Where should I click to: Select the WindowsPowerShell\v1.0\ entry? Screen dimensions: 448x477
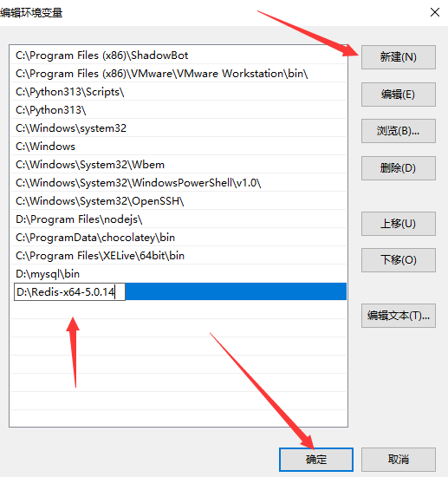pyautogui.click(x=179, y=183)
